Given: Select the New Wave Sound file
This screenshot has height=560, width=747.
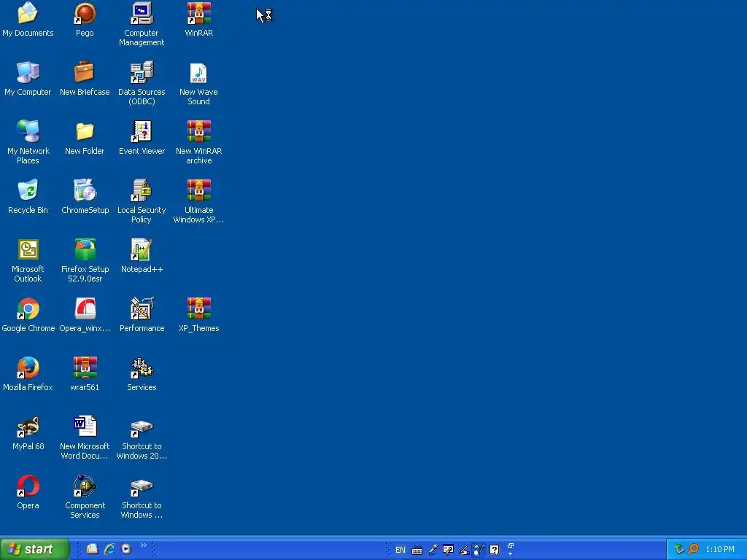Looking at the screenshot, I should click(x=198, y=83).
